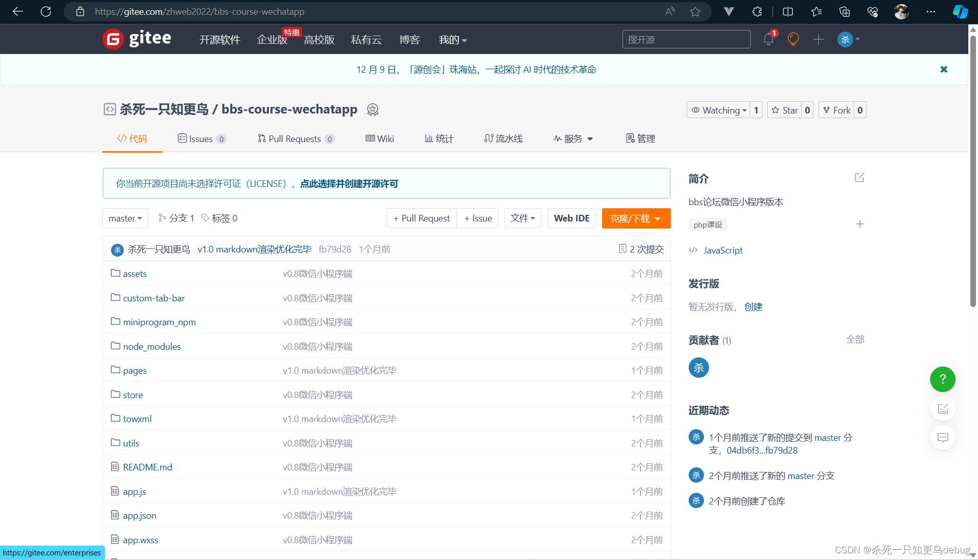Open the user avatar menu in navbar

(x=848, y=39)
